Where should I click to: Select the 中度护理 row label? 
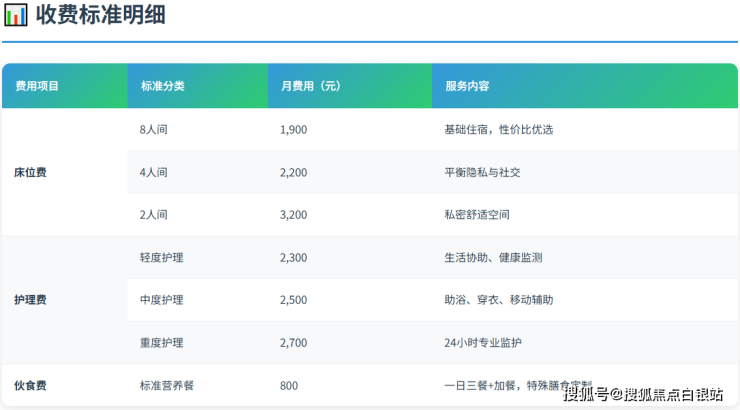(161, 300)
